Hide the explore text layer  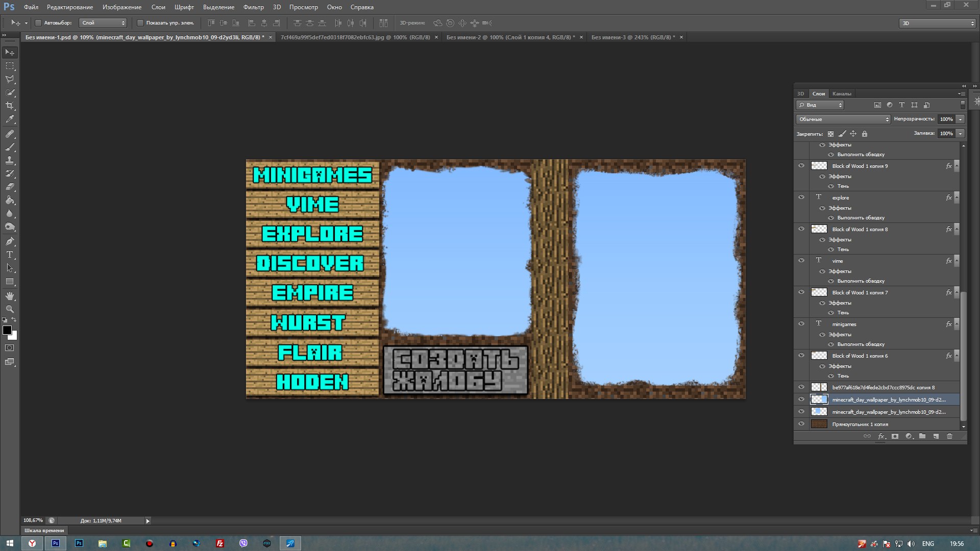(801, 197)
